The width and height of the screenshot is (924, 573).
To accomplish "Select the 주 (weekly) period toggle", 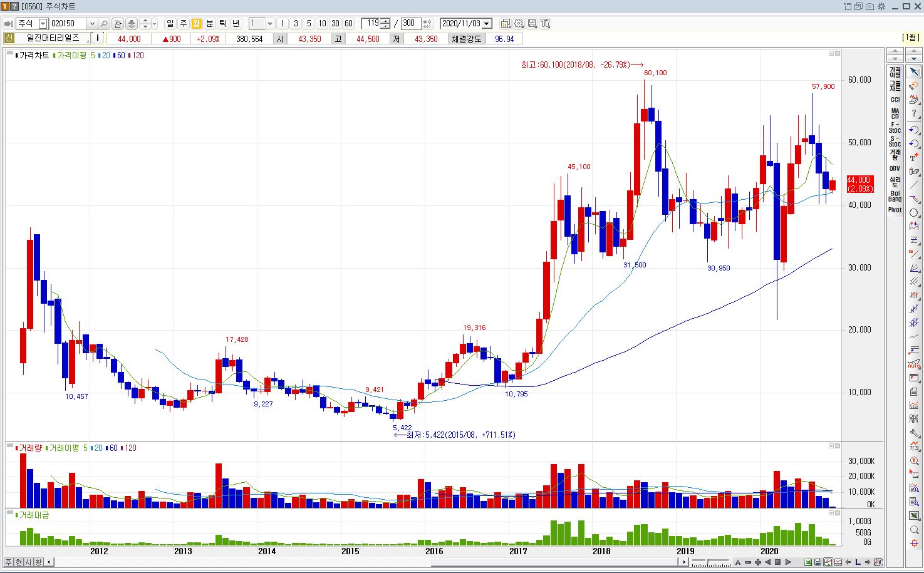I will pos(183,23).
